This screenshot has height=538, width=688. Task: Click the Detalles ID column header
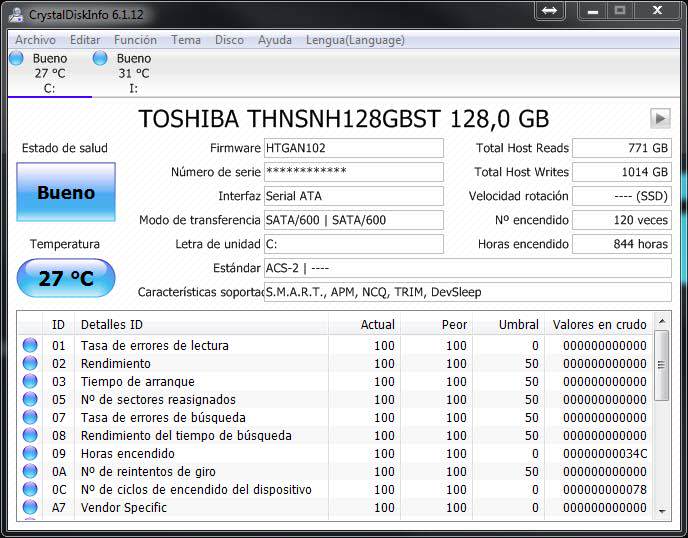tap(201, 324)
